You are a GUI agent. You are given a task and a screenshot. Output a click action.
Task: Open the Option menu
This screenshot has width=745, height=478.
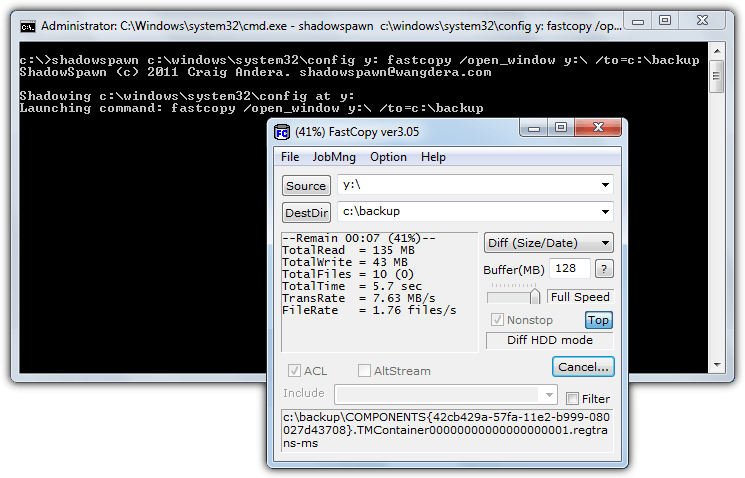click(x=388, y=157)
